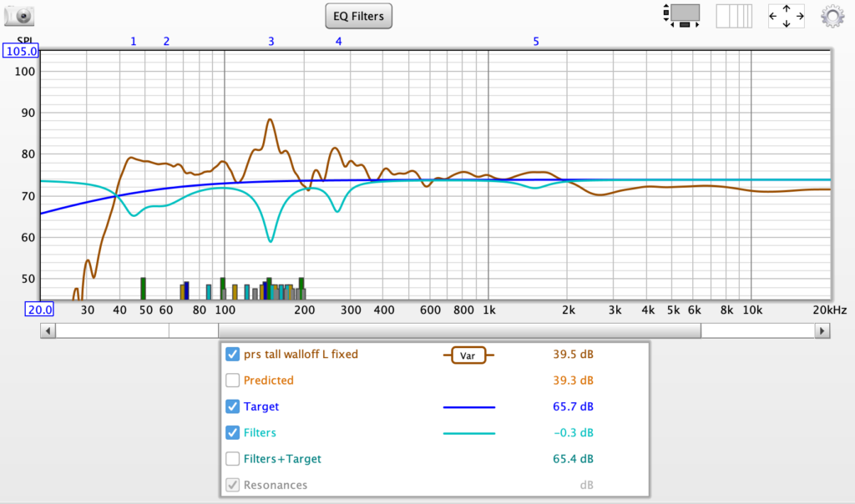
Task: Click the scrollbar right arrow
Action: 823,330
